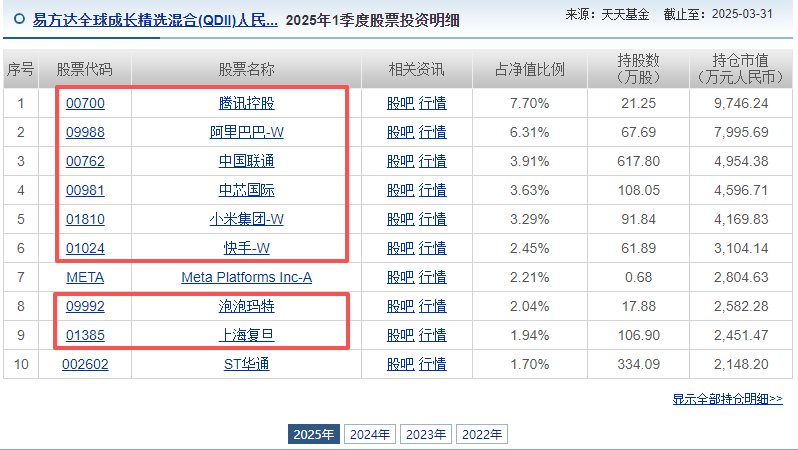The height and width of the screenshot is (450, 798).
Task: Click the 股票代码 column header
Action: (x=84, y=69)
